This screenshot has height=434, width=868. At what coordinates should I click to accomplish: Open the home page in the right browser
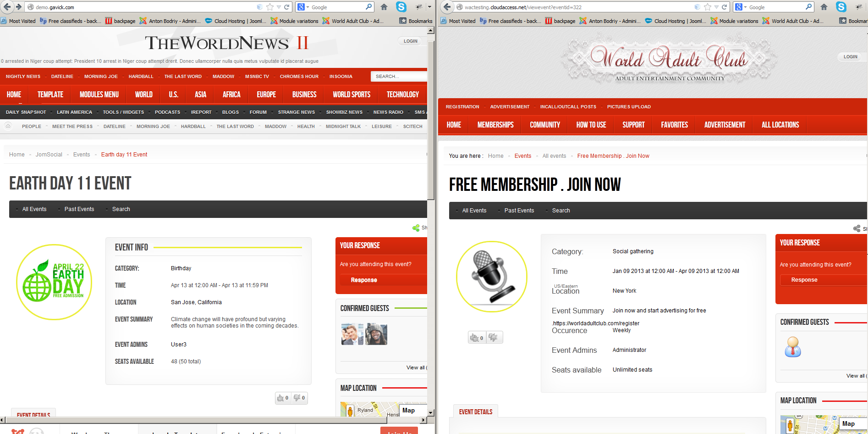point(824,7)
